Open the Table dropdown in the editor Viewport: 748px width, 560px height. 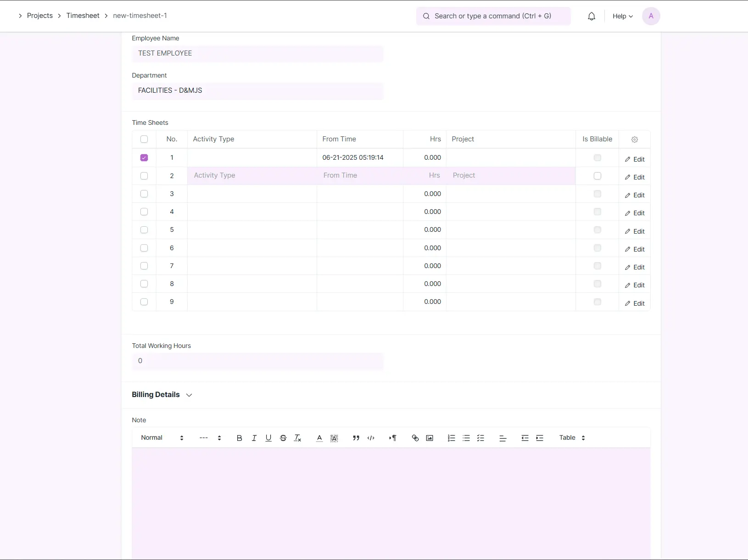click(571, 438)
